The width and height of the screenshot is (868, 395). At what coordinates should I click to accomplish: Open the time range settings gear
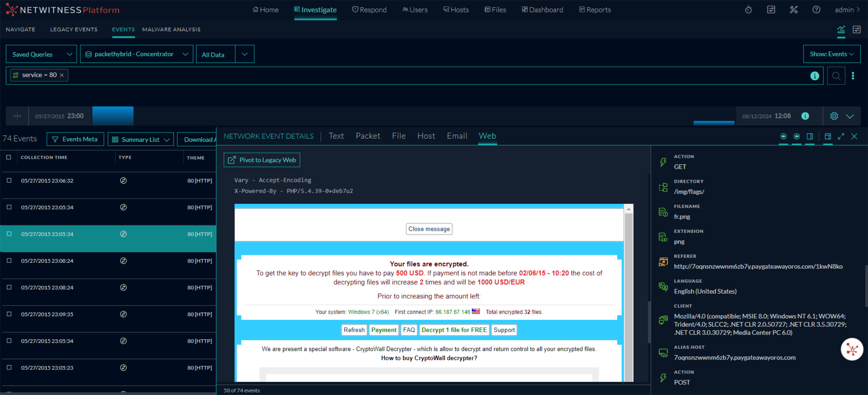click(834, 116)
